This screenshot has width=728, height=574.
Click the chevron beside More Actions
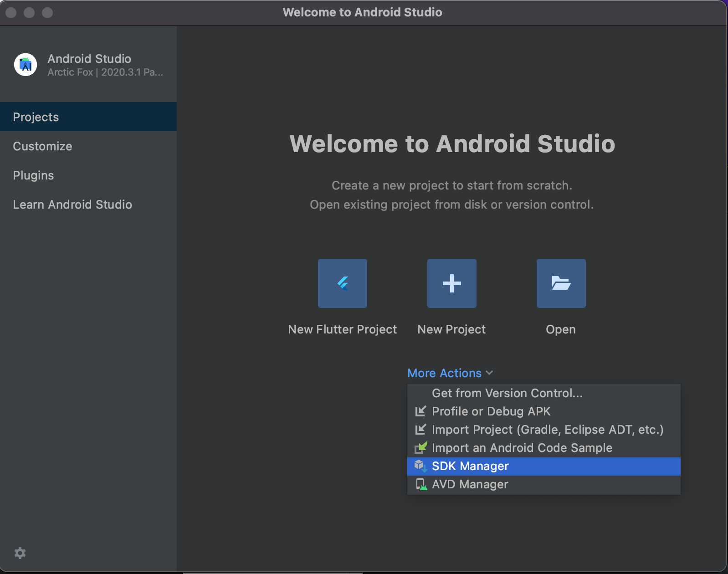tap(489, 373)
